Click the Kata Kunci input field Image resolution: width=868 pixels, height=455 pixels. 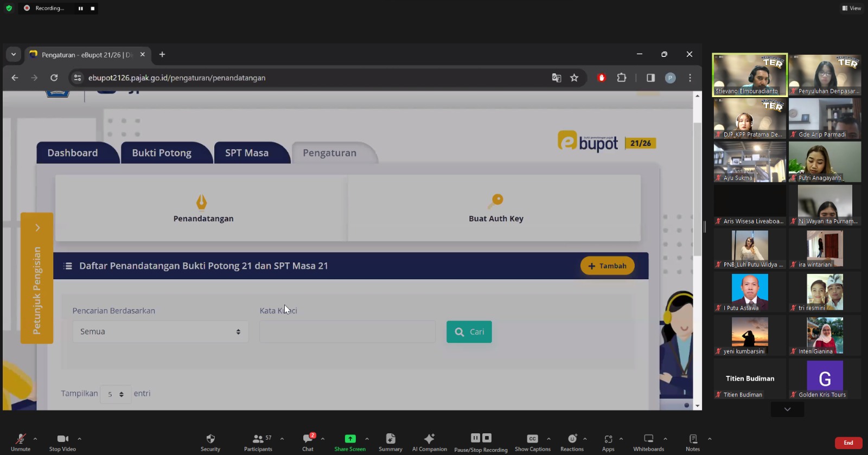click(x=347, y=332)
